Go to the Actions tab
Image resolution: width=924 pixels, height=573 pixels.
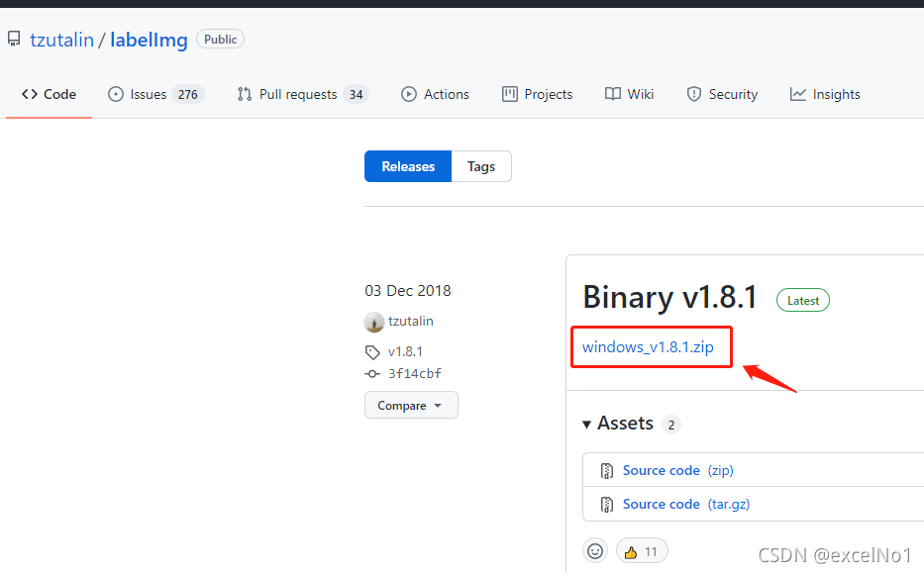pos(435,94)
